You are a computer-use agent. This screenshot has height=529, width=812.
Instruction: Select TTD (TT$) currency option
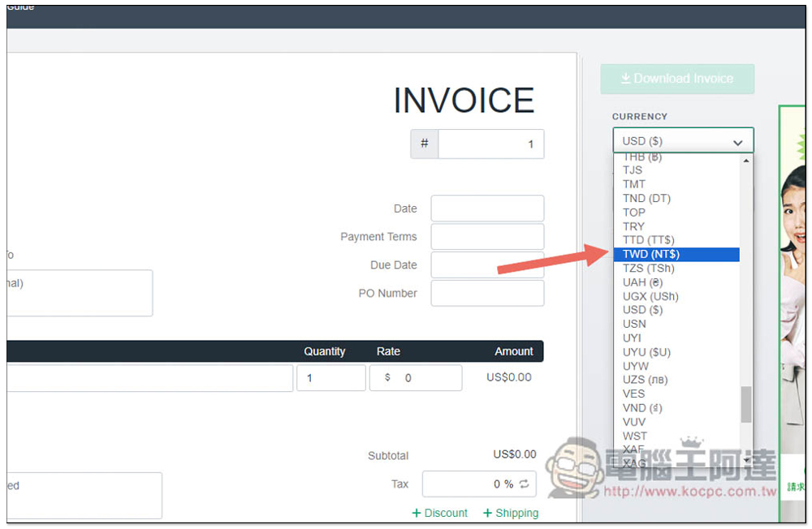point(676,239)
